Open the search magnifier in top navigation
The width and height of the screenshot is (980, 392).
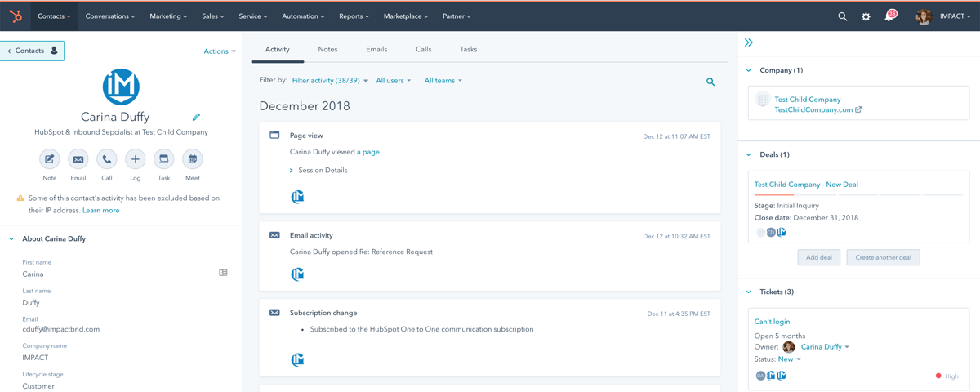843,16
